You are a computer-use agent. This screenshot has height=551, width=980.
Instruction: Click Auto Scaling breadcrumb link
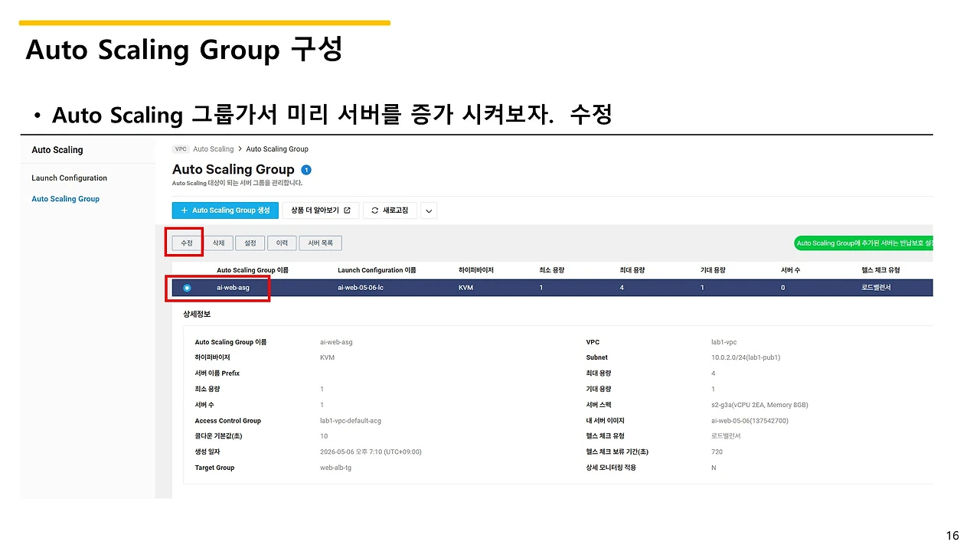[x=214, y=149]
